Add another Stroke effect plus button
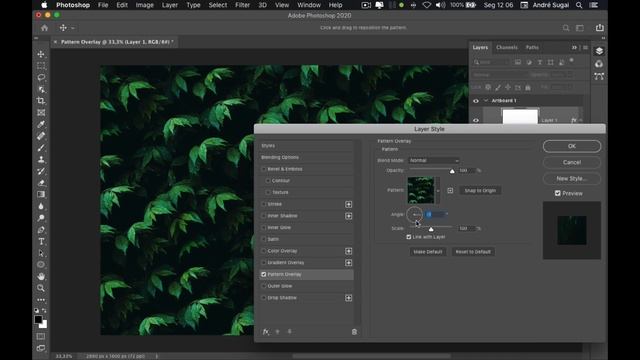 [x=348, y=204]
